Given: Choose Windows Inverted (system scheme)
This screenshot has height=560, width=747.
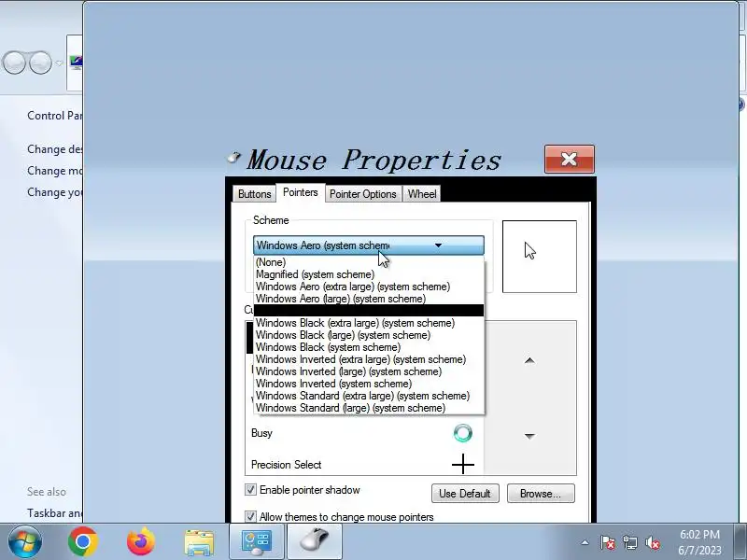Looking at the screenshot, I should (369, 384).
